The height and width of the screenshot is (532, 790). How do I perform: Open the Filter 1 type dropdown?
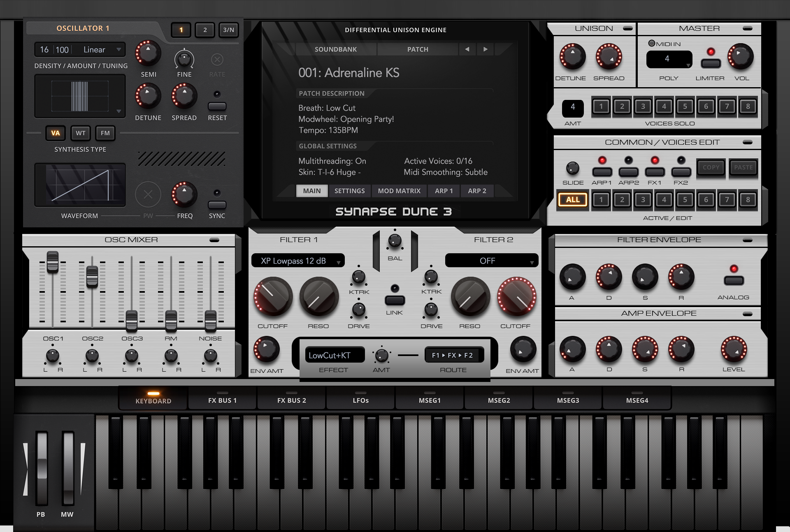pos(298,261)
